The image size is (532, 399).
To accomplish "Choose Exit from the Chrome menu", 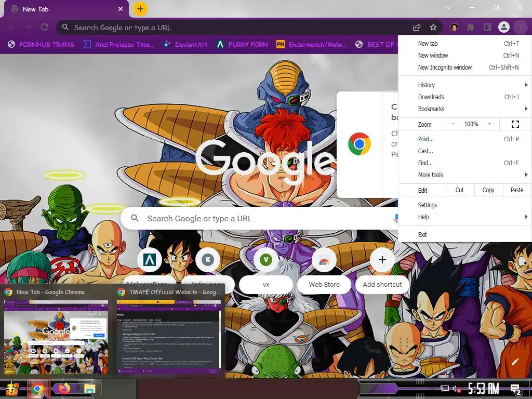I will [x=465, y=234].
